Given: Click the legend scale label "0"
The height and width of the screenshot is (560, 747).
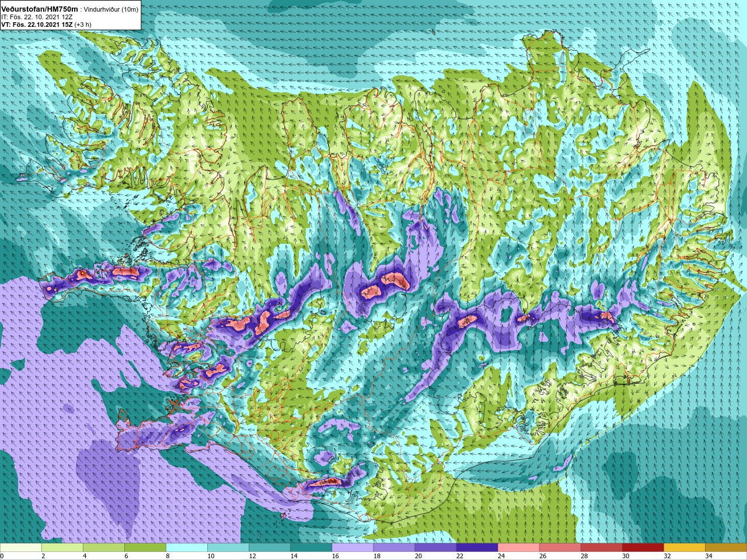Looking at the screenshot, I should [x=2, y=556].
